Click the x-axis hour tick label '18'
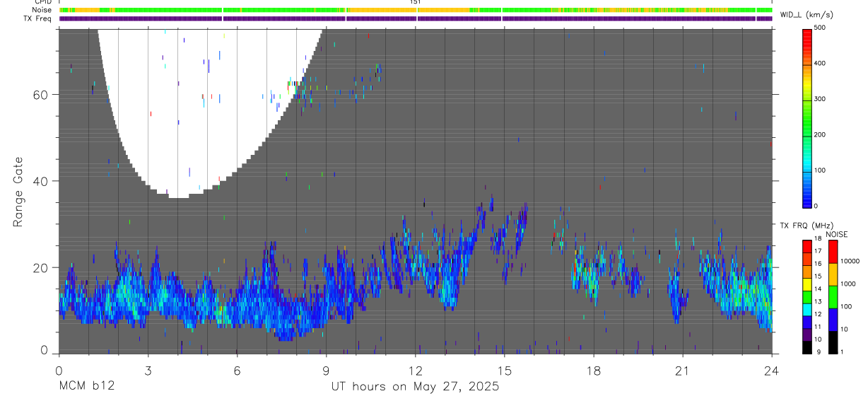 [594, 371]
